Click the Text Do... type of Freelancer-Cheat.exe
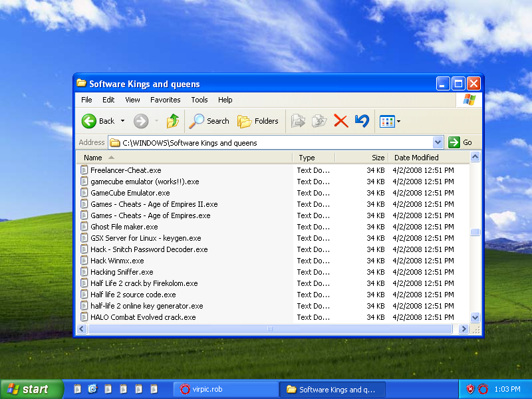The width and height of the screenshot is (532, 399). pyautogui.click(x=313, y=170)
